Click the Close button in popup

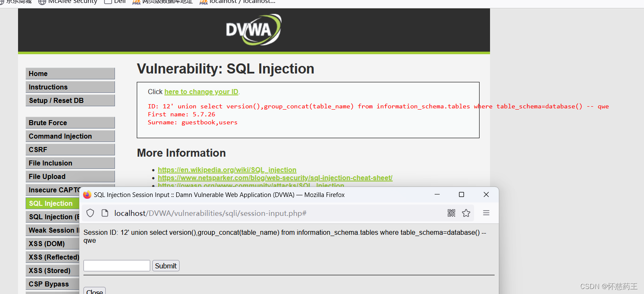(94, 291)
